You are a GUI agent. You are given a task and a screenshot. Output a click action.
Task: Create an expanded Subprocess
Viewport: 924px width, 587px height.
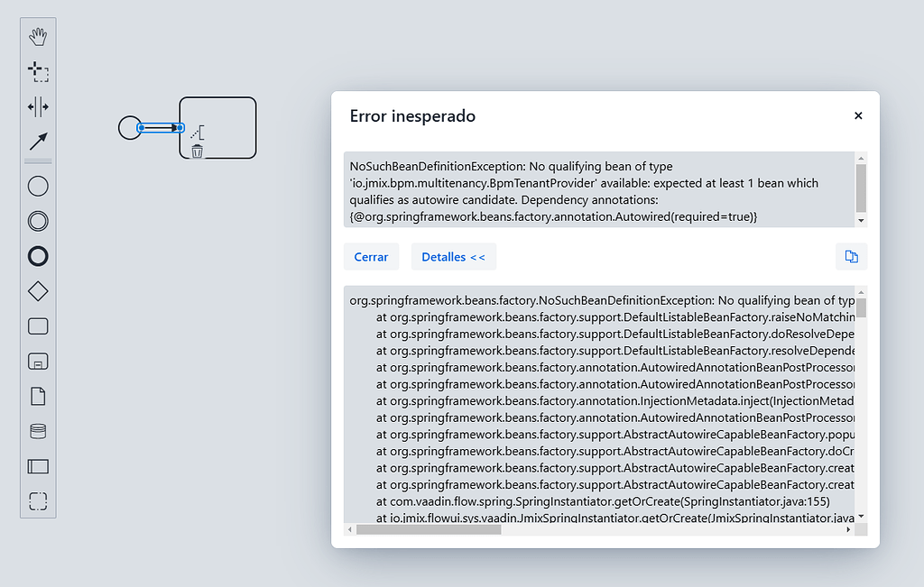coord(37,361)
